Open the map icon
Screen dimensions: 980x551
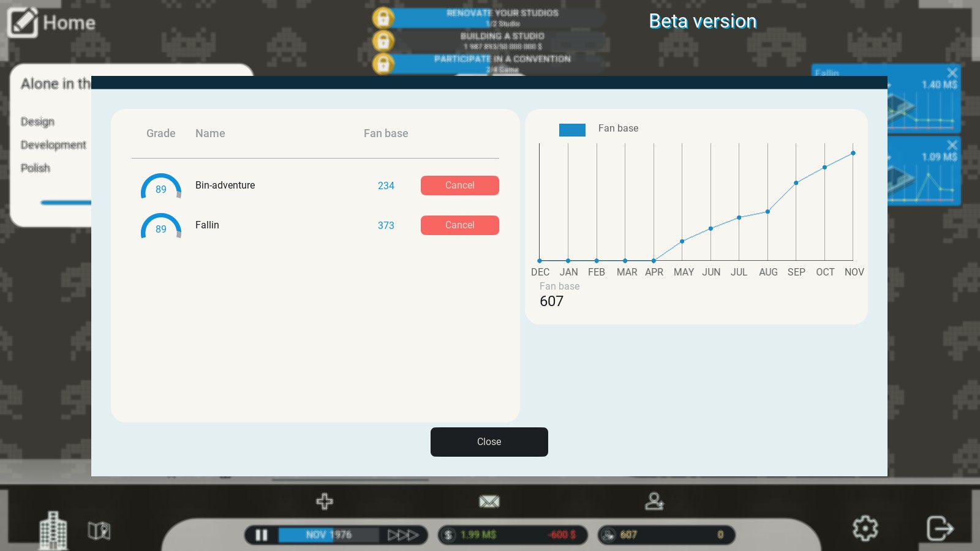(99, 530)
